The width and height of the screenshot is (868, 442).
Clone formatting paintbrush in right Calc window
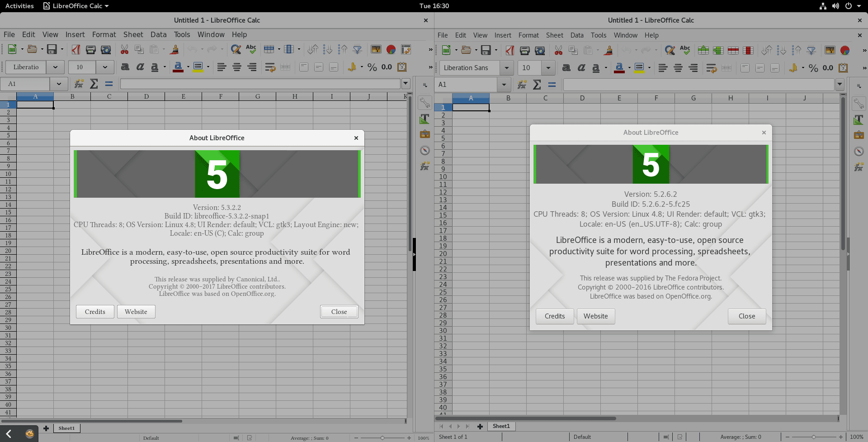coord(609,50)
